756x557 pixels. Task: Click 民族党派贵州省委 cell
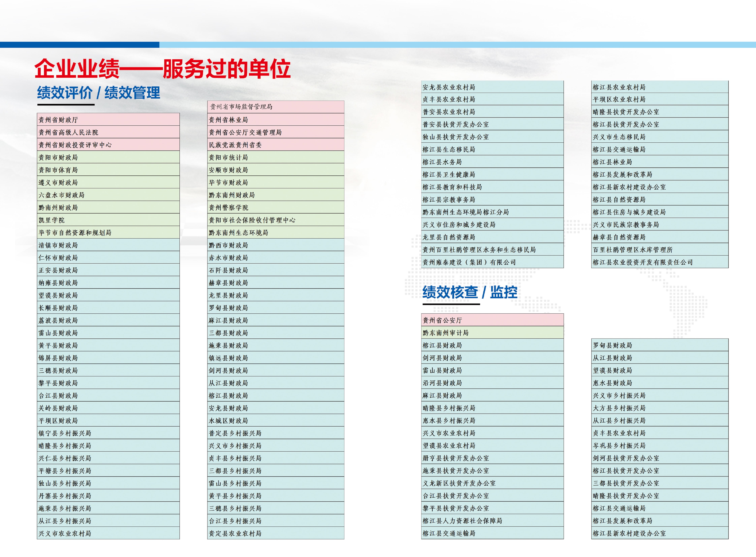pos(276,145)
